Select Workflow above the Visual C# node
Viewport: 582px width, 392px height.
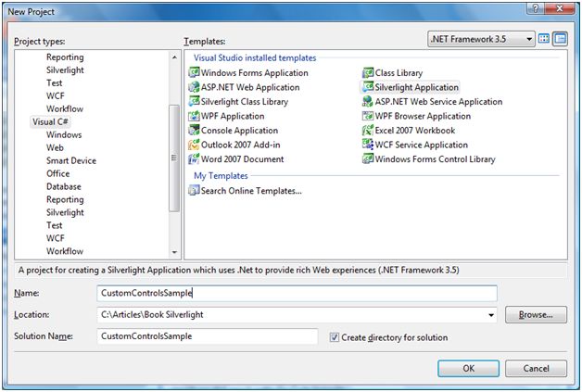(65, 108)
